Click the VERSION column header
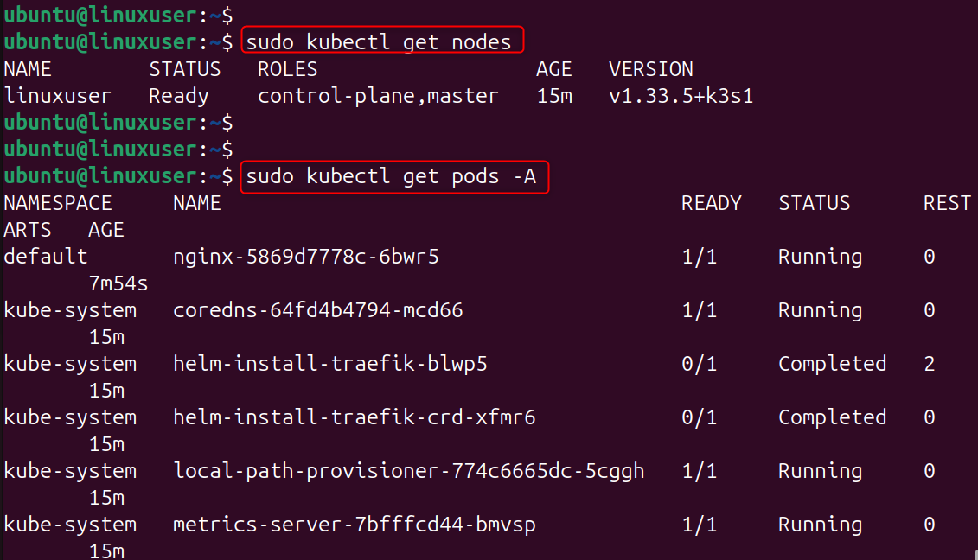 (650, 69)
